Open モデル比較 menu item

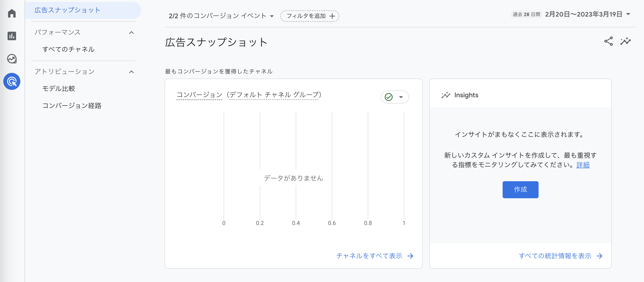tap(58, 88)
